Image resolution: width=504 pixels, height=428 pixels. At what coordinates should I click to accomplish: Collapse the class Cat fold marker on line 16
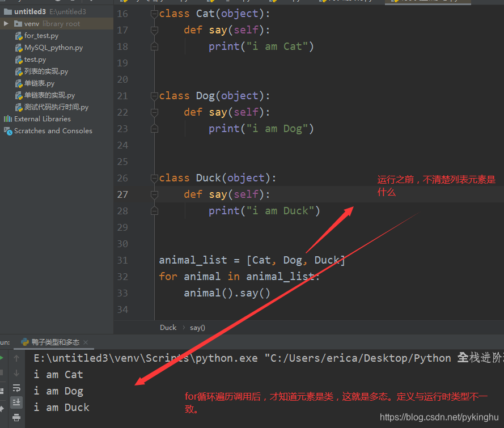coord(154,14)
